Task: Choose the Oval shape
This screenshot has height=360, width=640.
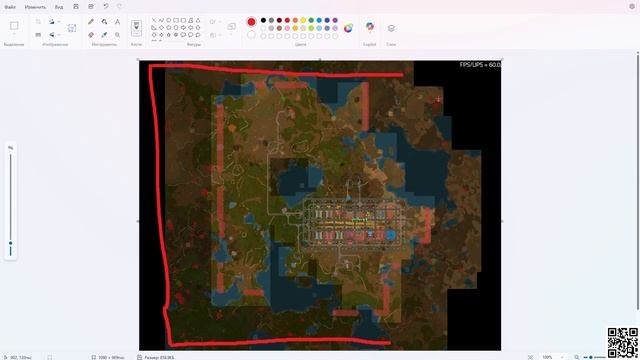Action: (x=169, y=20)
